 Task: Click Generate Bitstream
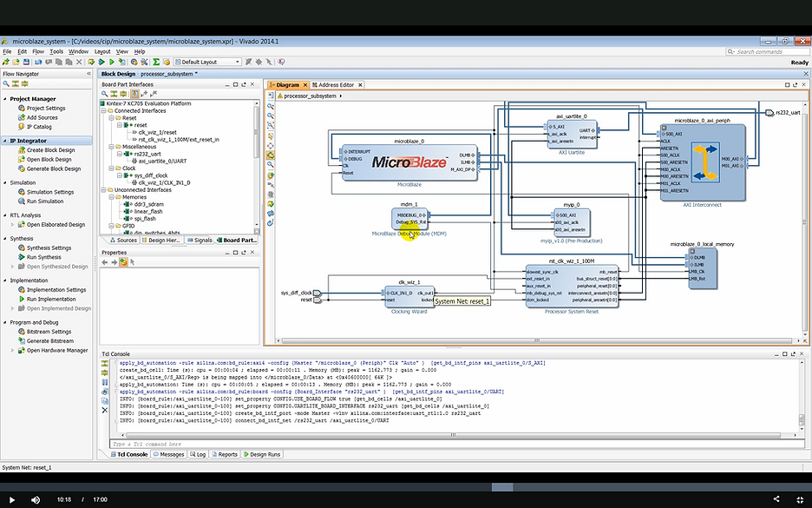pyautogui.click(x=49, y=341)
